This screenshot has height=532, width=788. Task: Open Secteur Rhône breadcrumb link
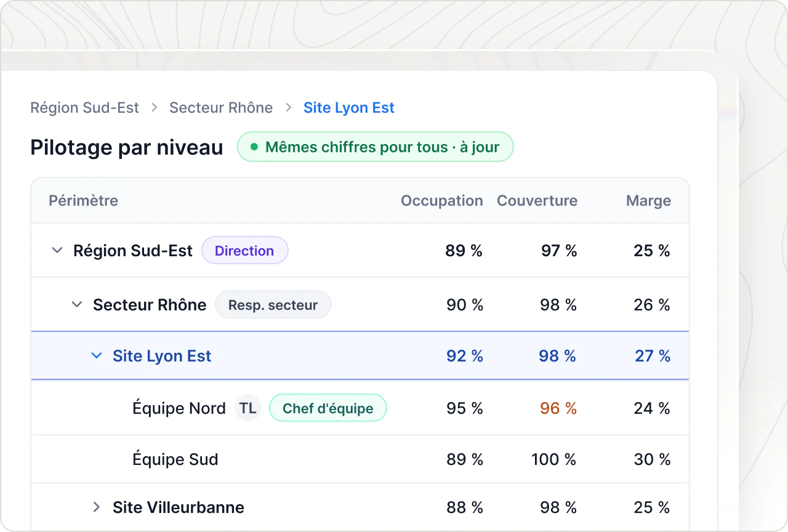coord(221,108)
